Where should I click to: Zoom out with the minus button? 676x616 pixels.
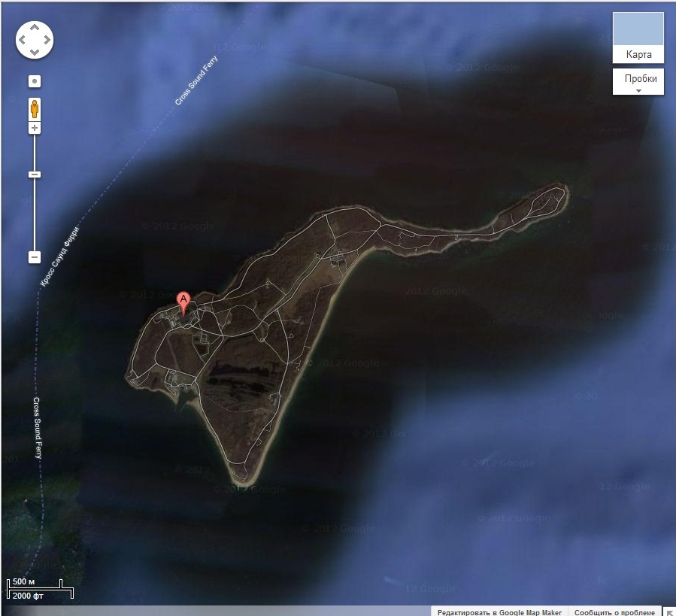[35, 257]
